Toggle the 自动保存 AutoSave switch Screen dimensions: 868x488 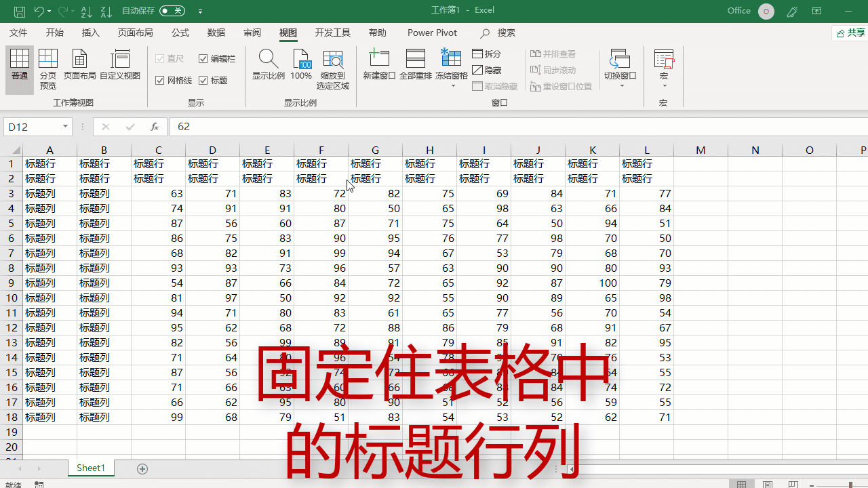click(x=172, y=11)
